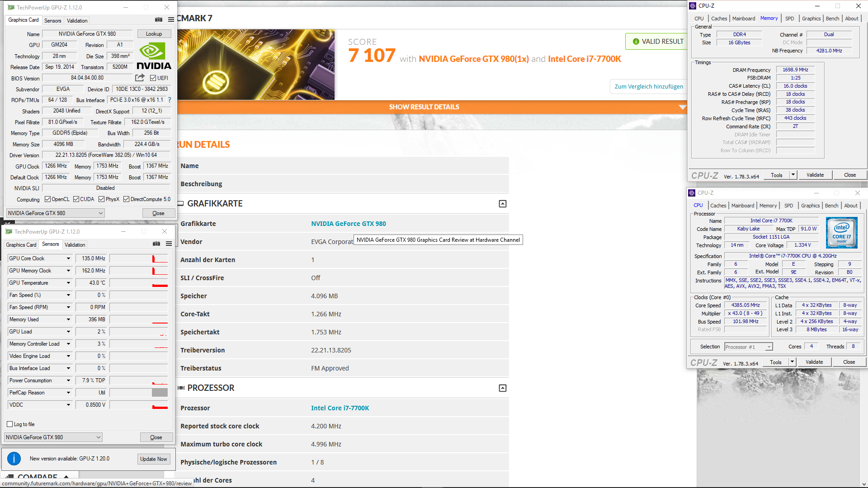Screen dimensions: 868x488
Task: Click the blue info icon in update notice
Action: tap(14, 459)
